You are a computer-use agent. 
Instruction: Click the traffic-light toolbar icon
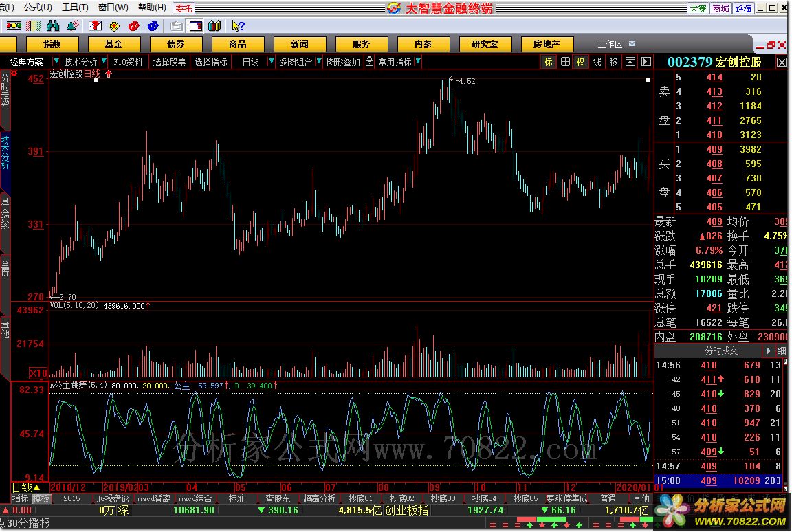(x=14, y=25)
